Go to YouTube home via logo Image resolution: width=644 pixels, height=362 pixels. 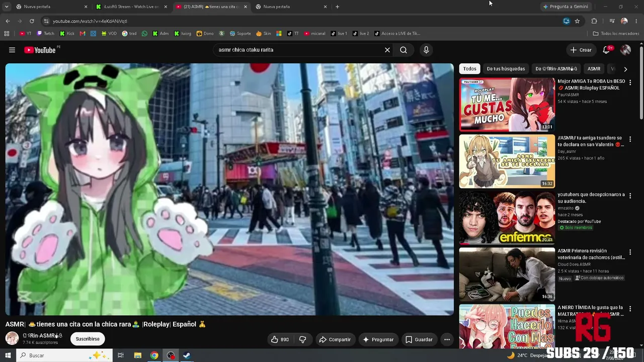40,50
